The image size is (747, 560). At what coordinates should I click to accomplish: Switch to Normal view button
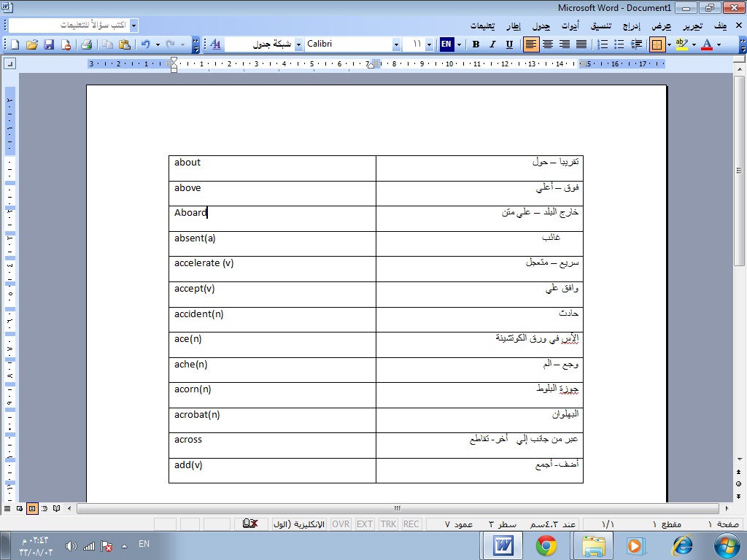(x=7, y=508)
